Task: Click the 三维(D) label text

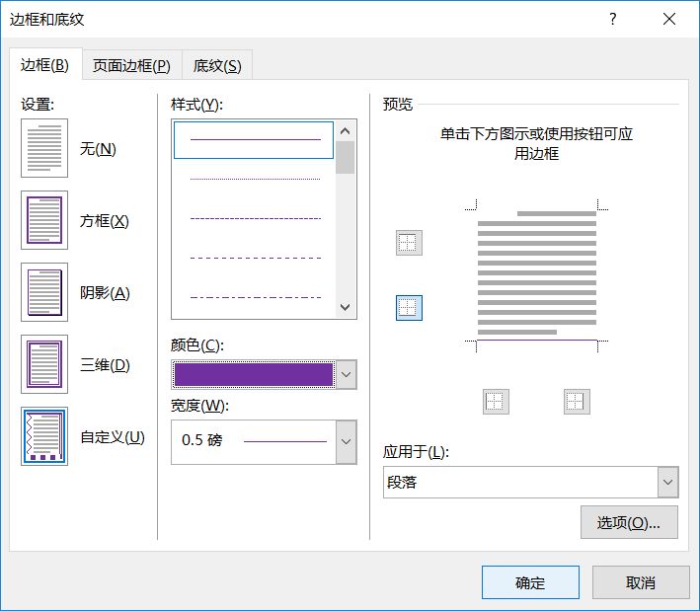Action: (105, 364)
